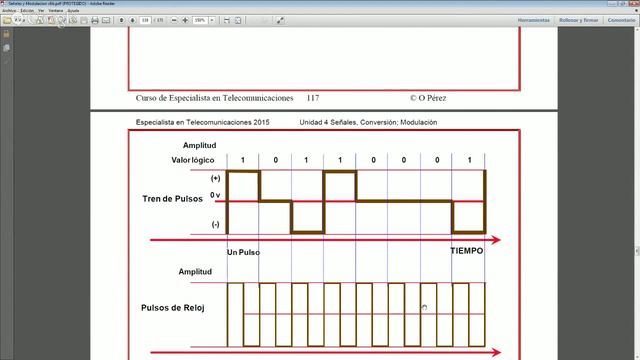Screen dimensions: 640x360
Task: Zoom in with the plus button
Action: [x=185, y=20]
